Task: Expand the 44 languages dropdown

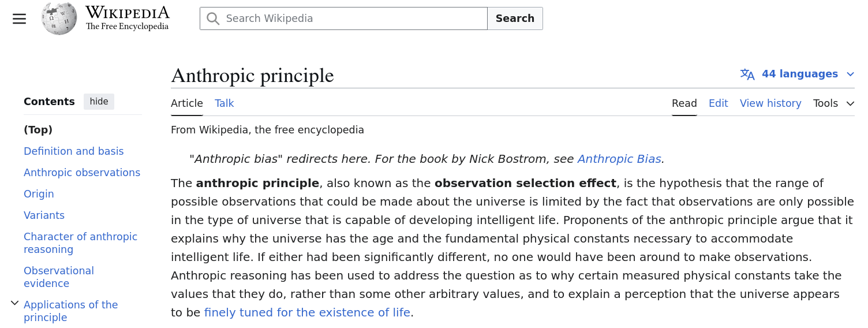Action: [x=797, y=74]
